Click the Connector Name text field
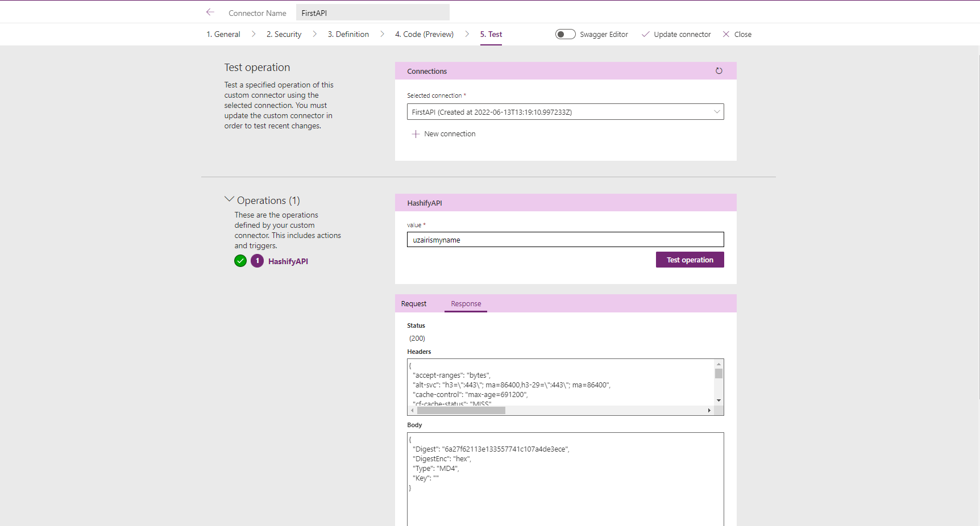Screen dimensions: 980x526 pyautogui.click(x=372, y=12)
